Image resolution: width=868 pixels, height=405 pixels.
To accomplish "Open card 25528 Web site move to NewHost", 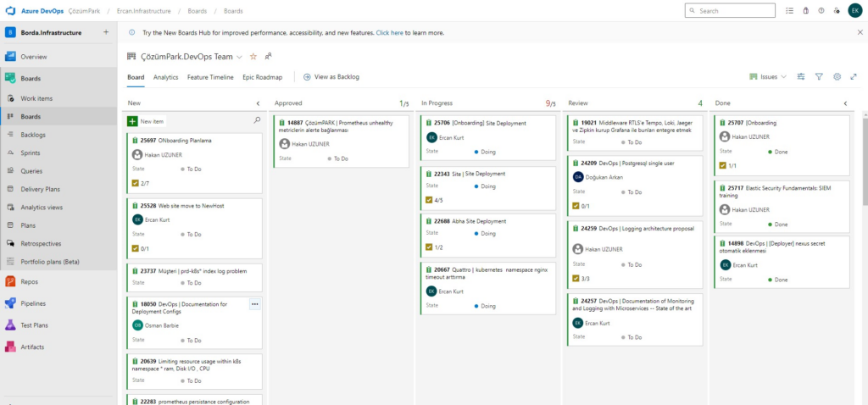I will click(x=191, y=206).
